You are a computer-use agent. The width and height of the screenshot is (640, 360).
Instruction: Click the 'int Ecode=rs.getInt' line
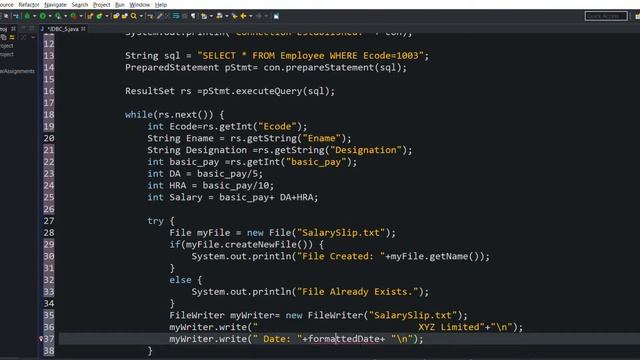[x=227, y=127]
